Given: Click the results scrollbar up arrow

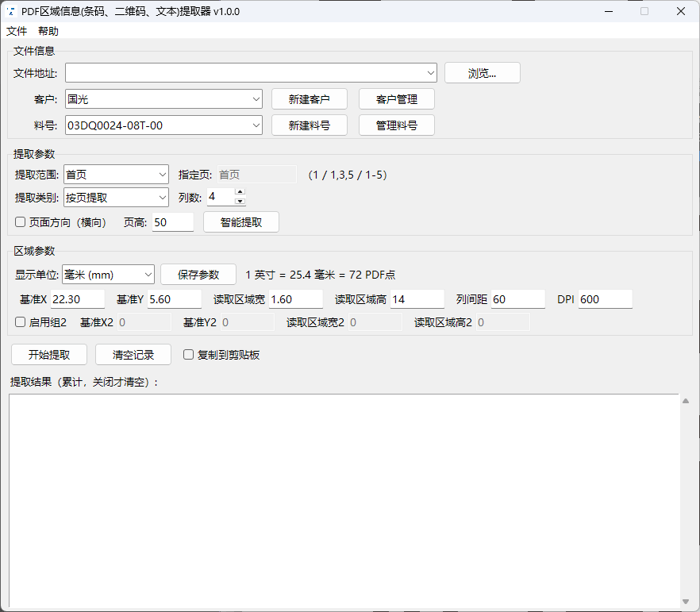Looking at the screenshot, I should (686, 401).
